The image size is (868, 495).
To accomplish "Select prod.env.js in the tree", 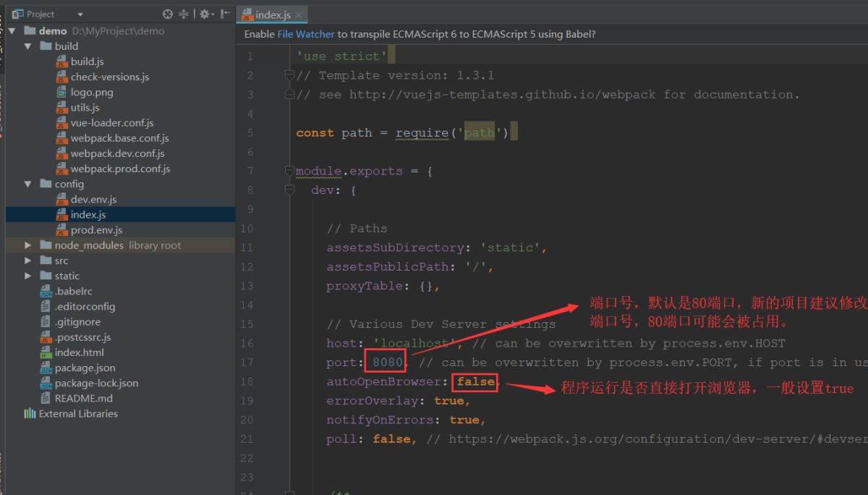I will tap(96, 230).
